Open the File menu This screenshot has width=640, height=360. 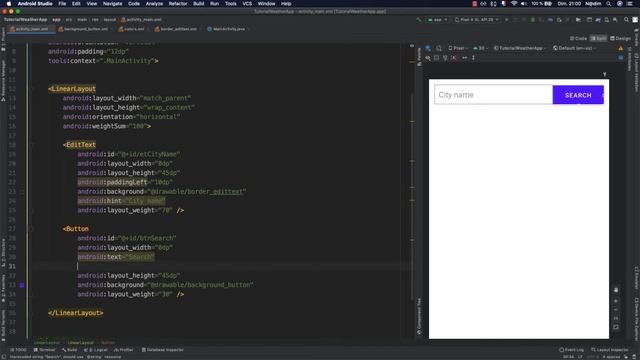[x=62, y=4]
